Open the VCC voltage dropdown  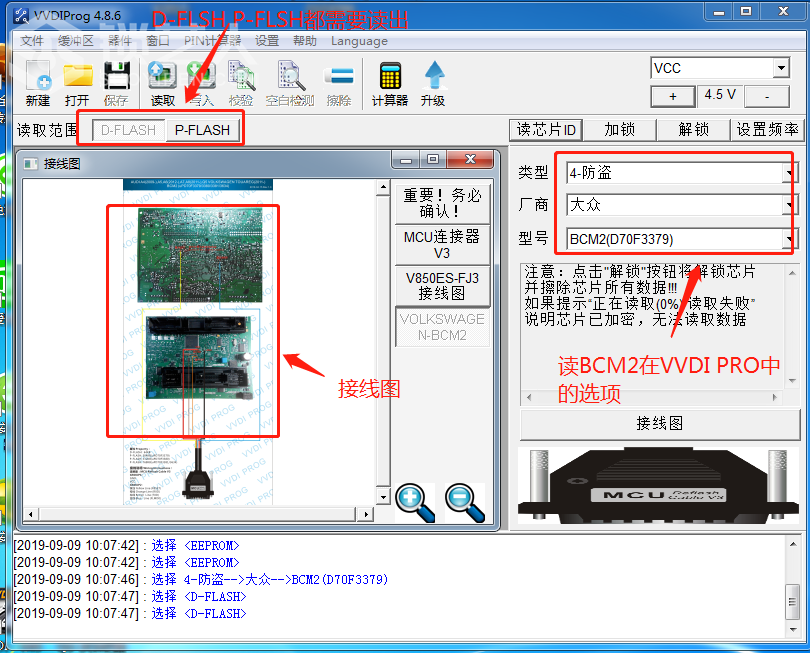(x=782, y=68)
